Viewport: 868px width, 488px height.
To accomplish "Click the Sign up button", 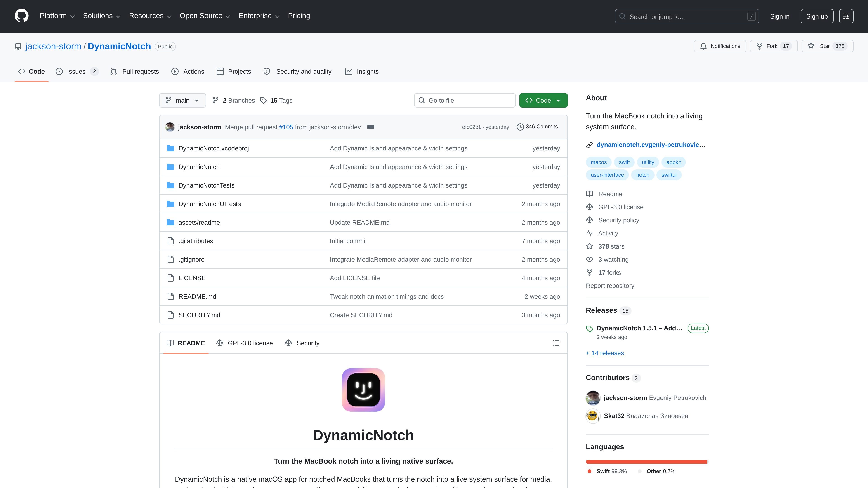I will [817, 16].
